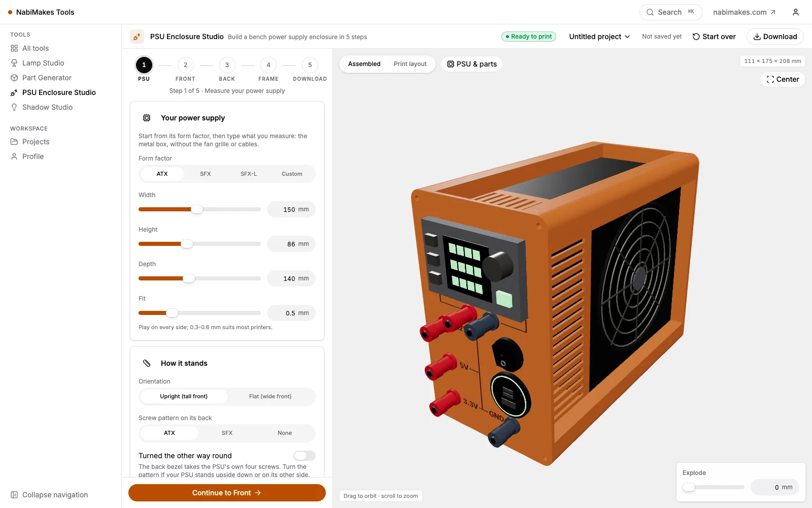Select the SFX form factor option
The image size is (812, 508).
(206, 174)
